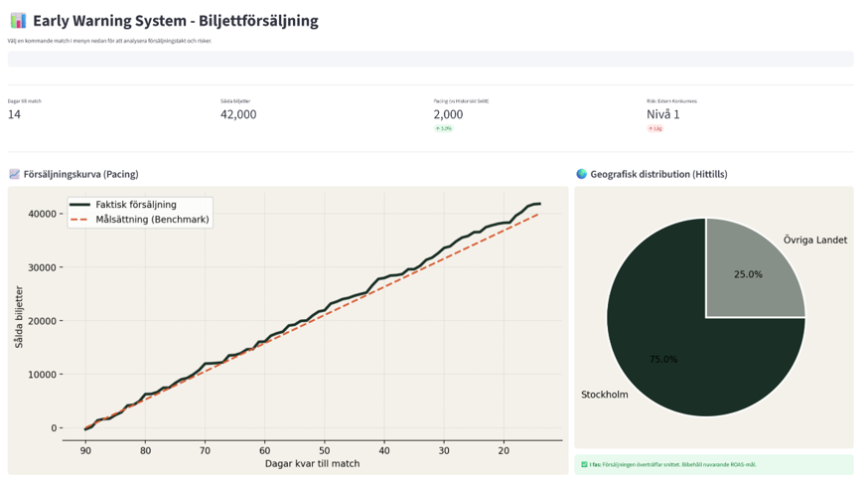Click the globe icon beside Geografisk distribution

pos(582,174)
